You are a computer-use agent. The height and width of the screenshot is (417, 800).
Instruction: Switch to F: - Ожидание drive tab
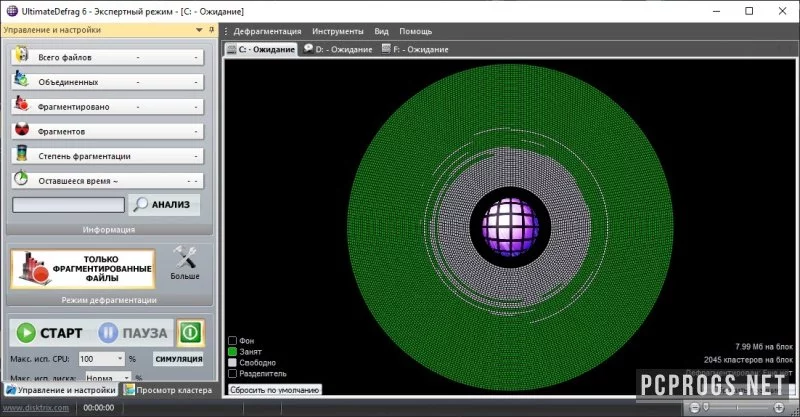415,50
